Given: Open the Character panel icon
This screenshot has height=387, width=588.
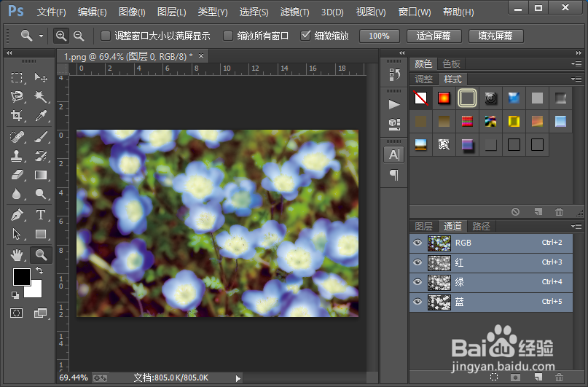Looking at the screenshot, I should (393, 155).
